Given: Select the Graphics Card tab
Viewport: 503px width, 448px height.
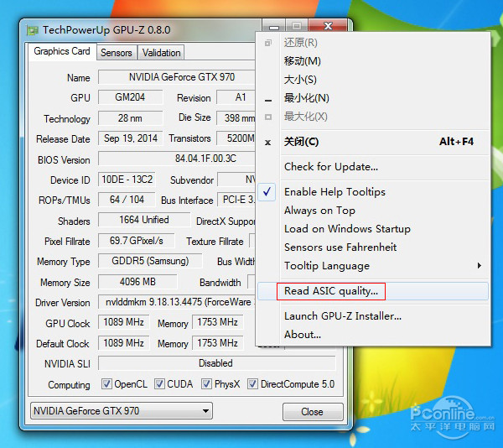Looking at the screenshot, I should pos(62,51).
